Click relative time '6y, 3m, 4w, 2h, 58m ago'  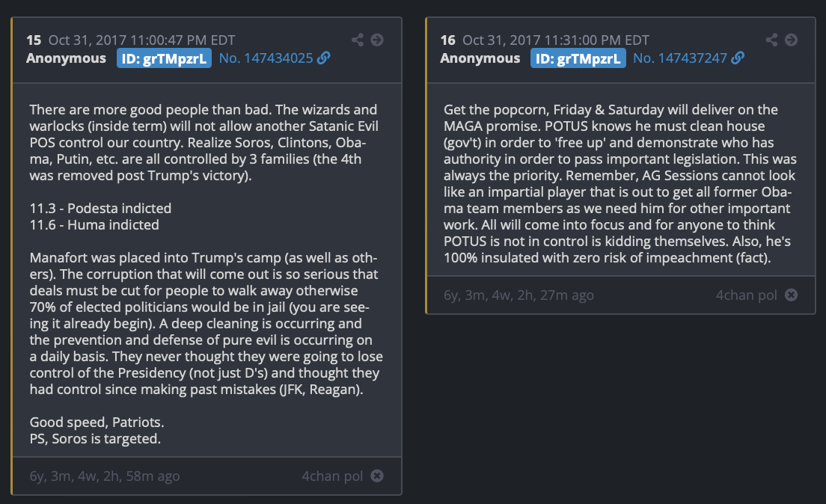pyautogui.click(x=105, y=476)
